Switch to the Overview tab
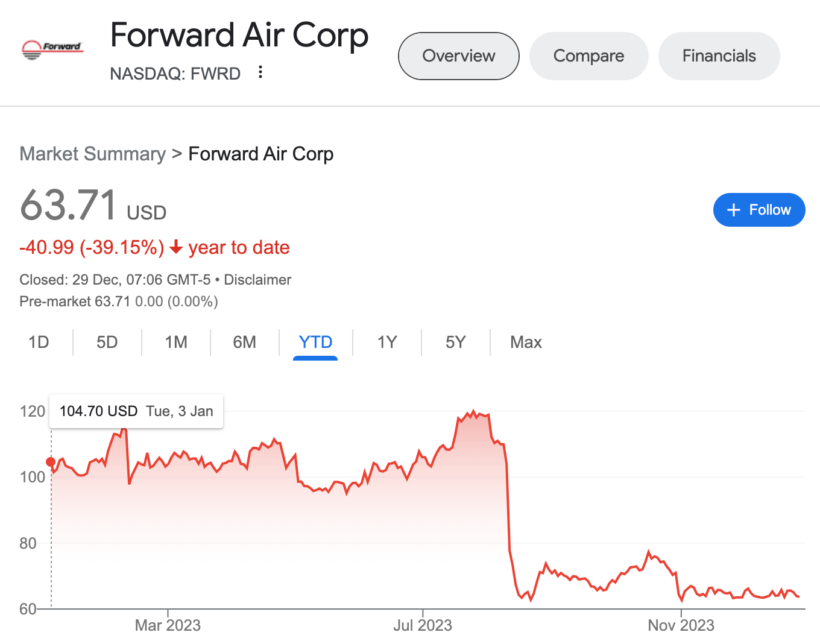This screenshot has width=820, height=644. pos(458,56)
